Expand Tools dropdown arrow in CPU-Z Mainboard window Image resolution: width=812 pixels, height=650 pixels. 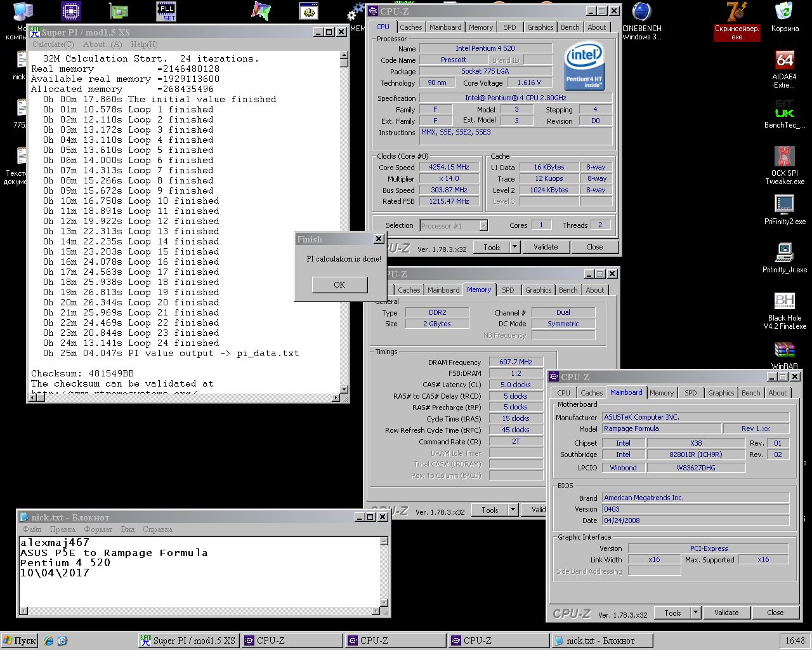pyautogui.click(x=695, y=613)
